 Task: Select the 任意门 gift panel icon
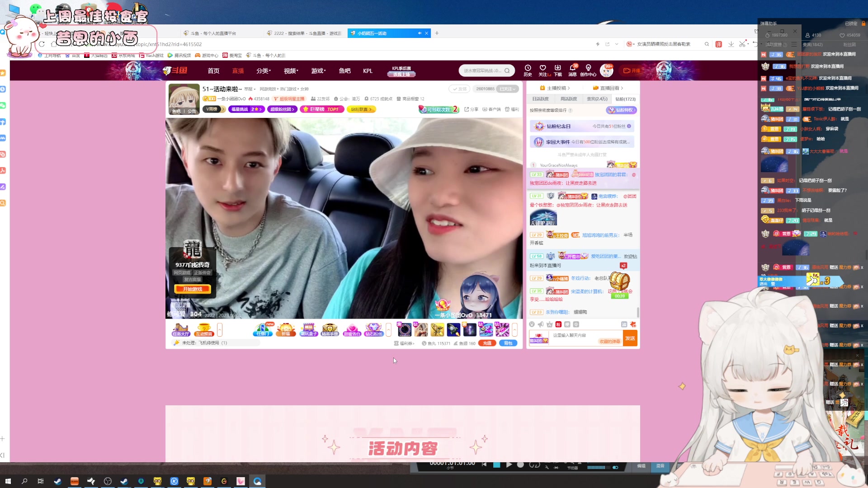[262, 330]
